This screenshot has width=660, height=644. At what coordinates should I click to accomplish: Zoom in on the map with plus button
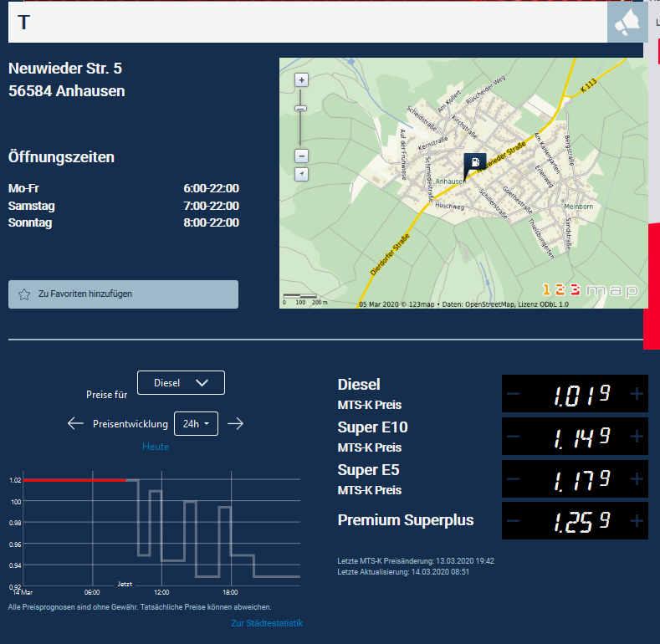click(x=302, y=80)
